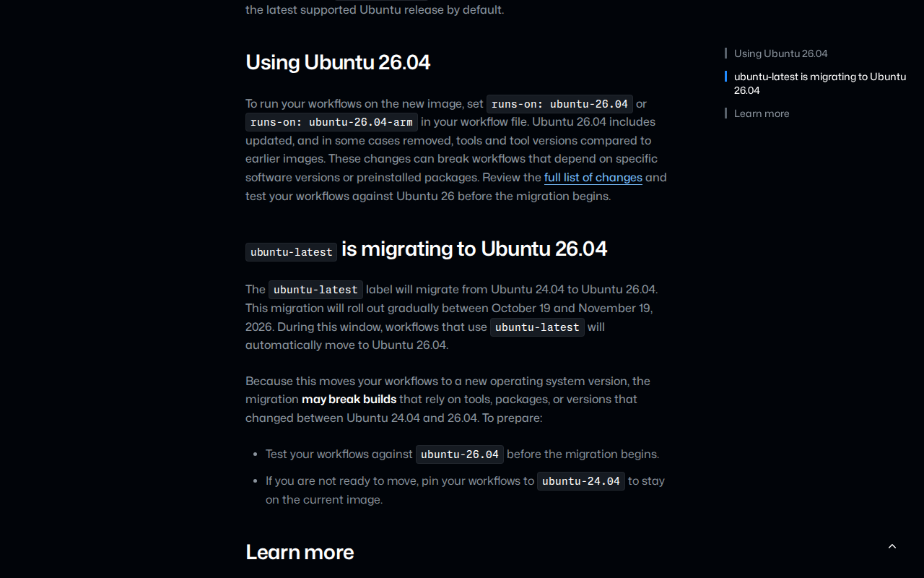Click the bold 'may break builds' text

point(349,400)
